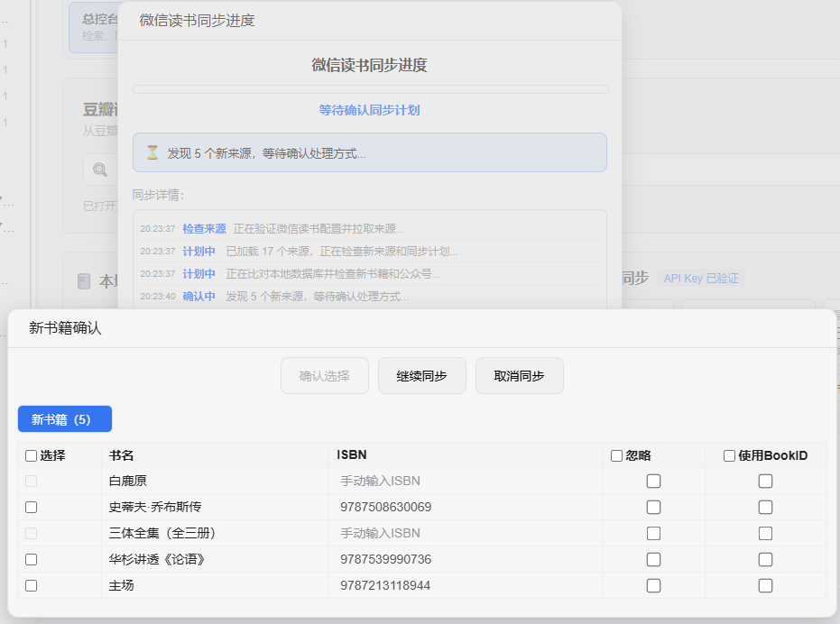The width and height of the screenshot is (840, 624).
Task: Click ISBN field showing 9787213118944
Action: click(x=466, y=586)
